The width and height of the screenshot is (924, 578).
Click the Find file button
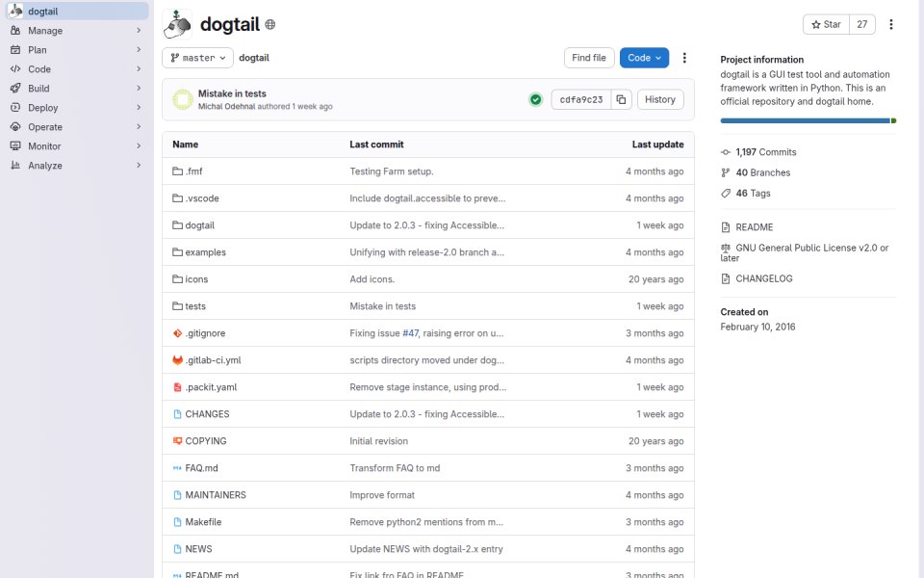(x=589, y=58)
